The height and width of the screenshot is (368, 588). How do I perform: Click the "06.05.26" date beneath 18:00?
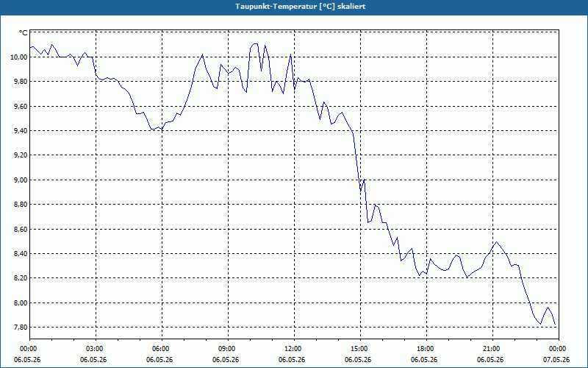click(x=424, y=360)
